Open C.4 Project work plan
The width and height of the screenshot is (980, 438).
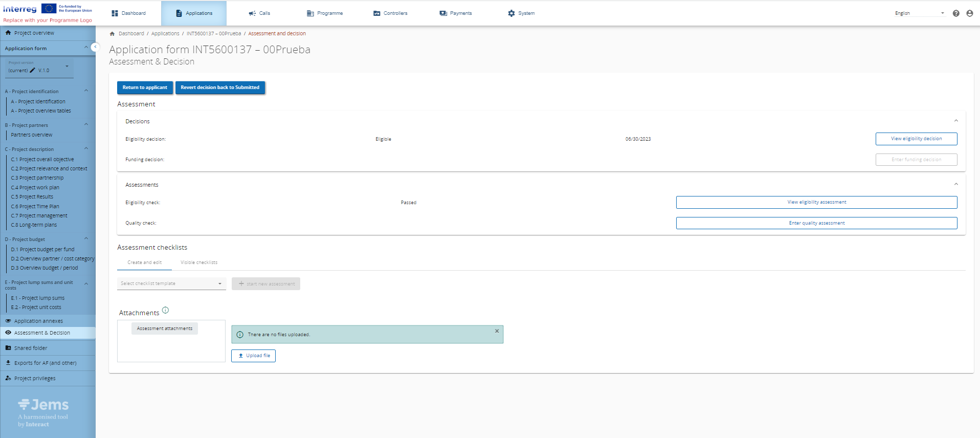(35, 187)
